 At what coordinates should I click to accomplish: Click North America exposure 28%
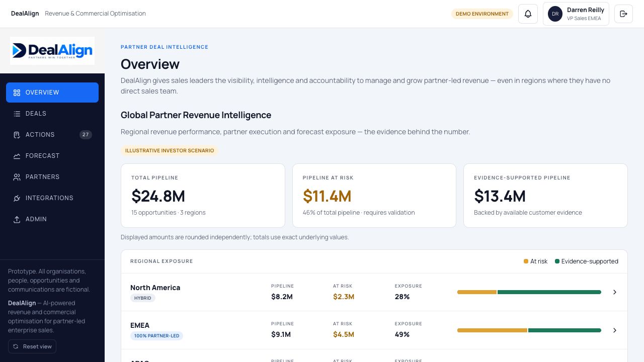click(x=402, y=297)
